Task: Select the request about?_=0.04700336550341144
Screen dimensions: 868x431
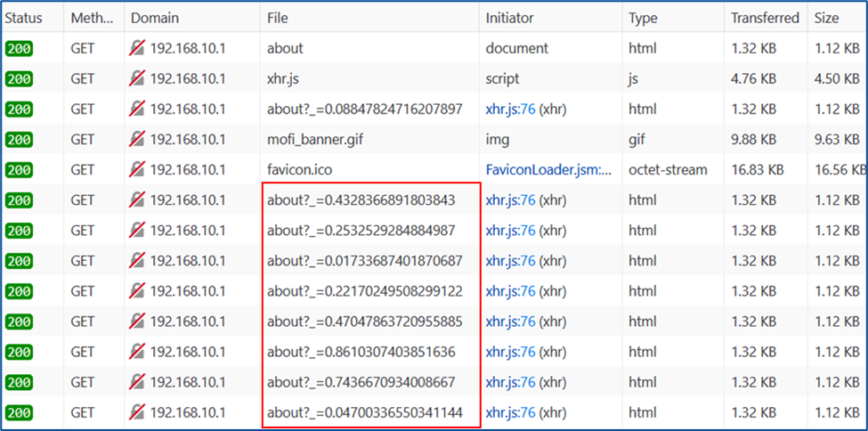Action: 434,412
